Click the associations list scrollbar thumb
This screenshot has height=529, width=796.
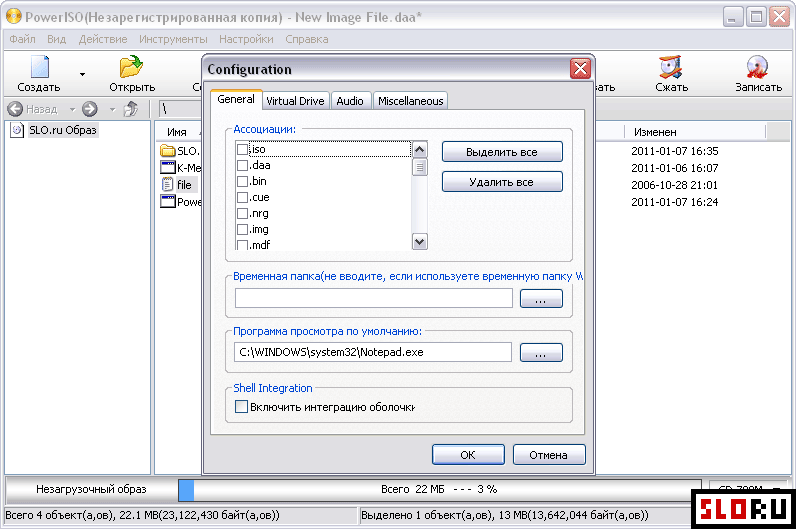(x=419, y=167)
